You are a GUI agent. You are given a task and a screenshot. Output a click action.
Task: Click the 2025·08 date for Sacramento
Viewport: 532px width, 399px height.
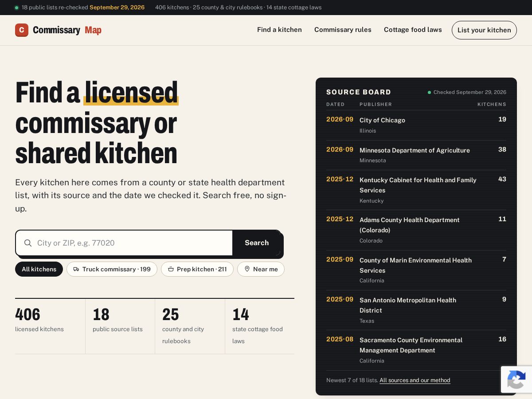tap(340, 339)
